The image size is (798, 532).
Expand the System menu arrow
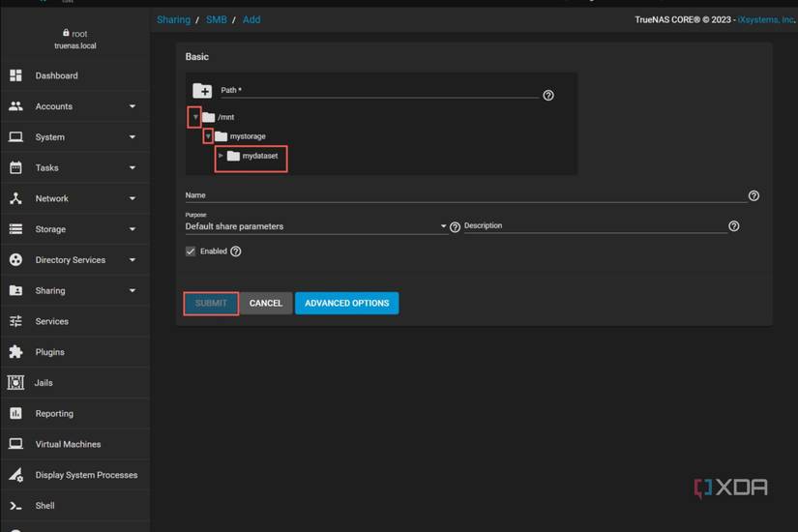(x=133, y=137)
